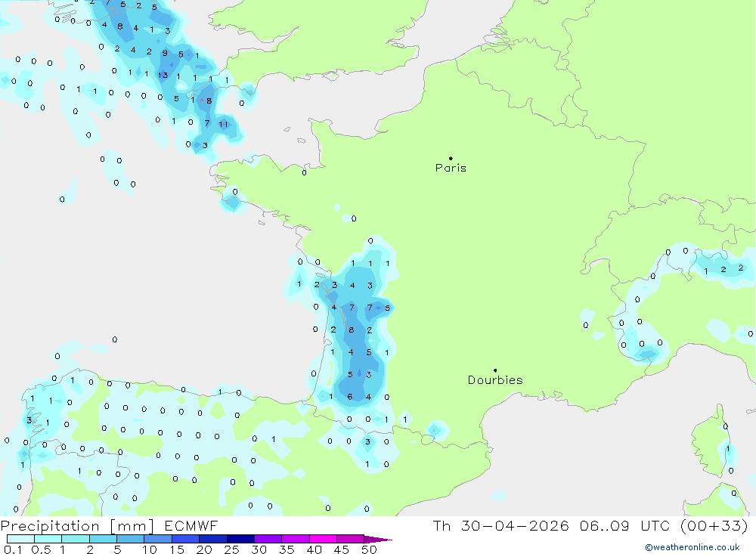Click the precipitation value '6' in southwest France
Image resolution: width=756 pixels, height=554 pixels.
tap(350, 397)
